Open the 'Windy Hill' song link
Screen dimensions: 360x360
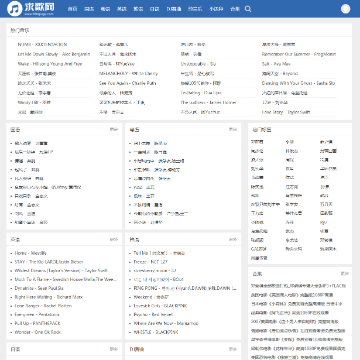34,102
